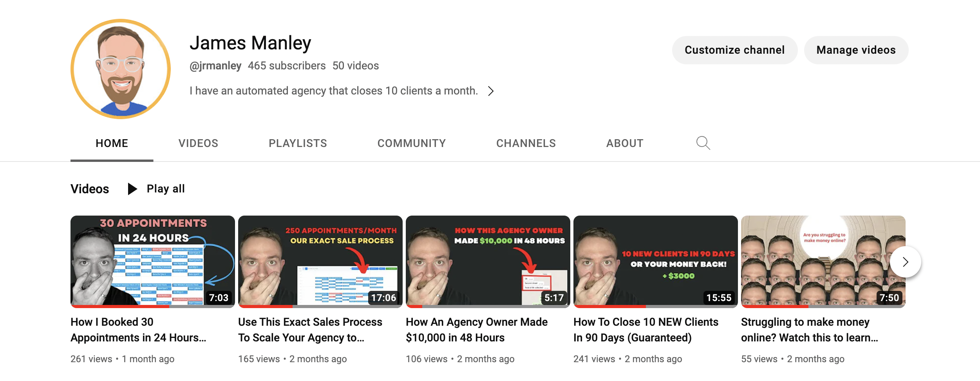
Task: Click the Manage videos button
Action: 856,50
